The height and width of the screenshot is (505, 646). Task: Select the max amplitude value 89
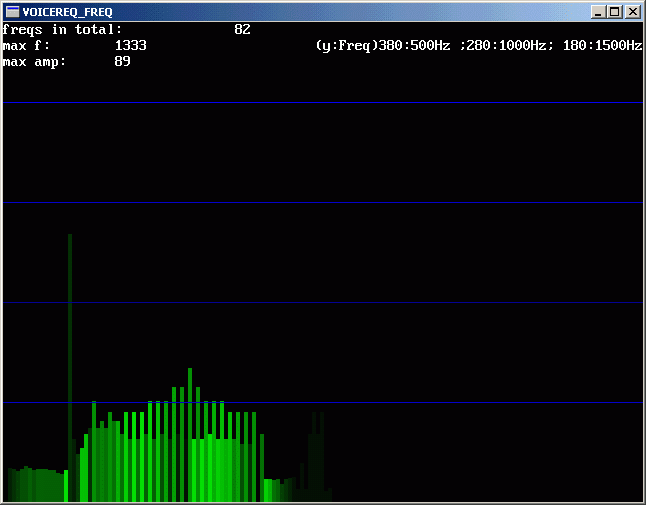[x=122, y=62]
